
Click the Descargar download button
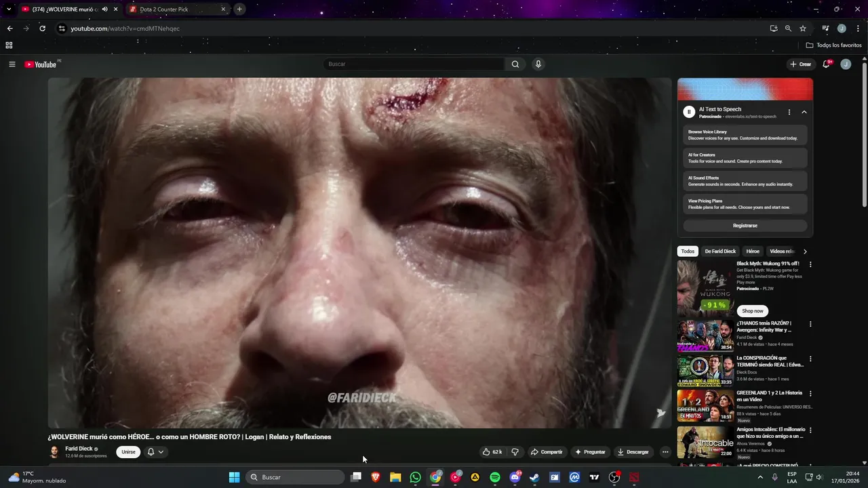tap(633, 452)
